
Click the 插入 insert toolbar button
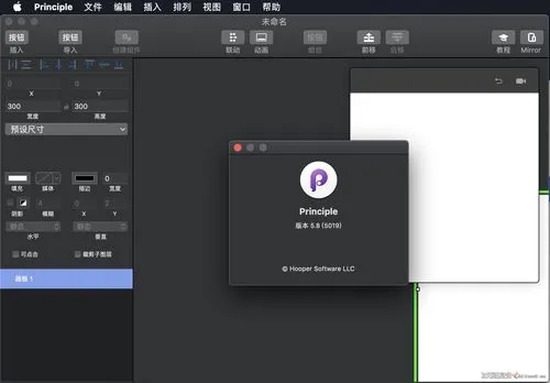tap(16, 38)
